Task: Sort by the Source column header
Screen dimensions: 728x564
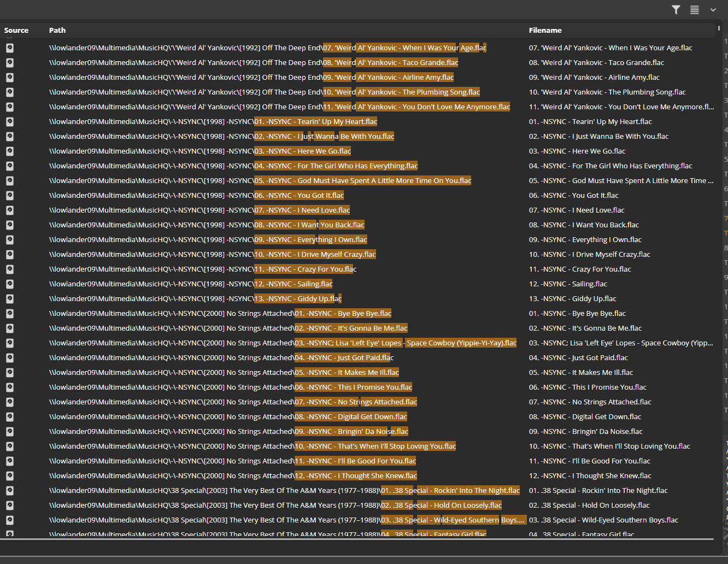Action: pos(16,31)
